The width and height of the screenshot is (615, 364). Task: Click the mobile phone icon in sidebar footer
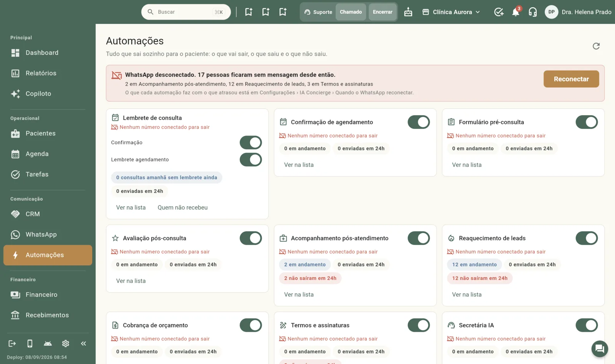(x=30, y=343)
